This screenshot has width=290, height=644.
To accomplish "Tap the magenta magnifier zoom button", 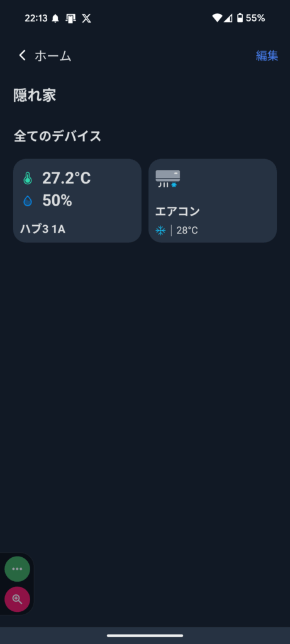I will point(17,599).
